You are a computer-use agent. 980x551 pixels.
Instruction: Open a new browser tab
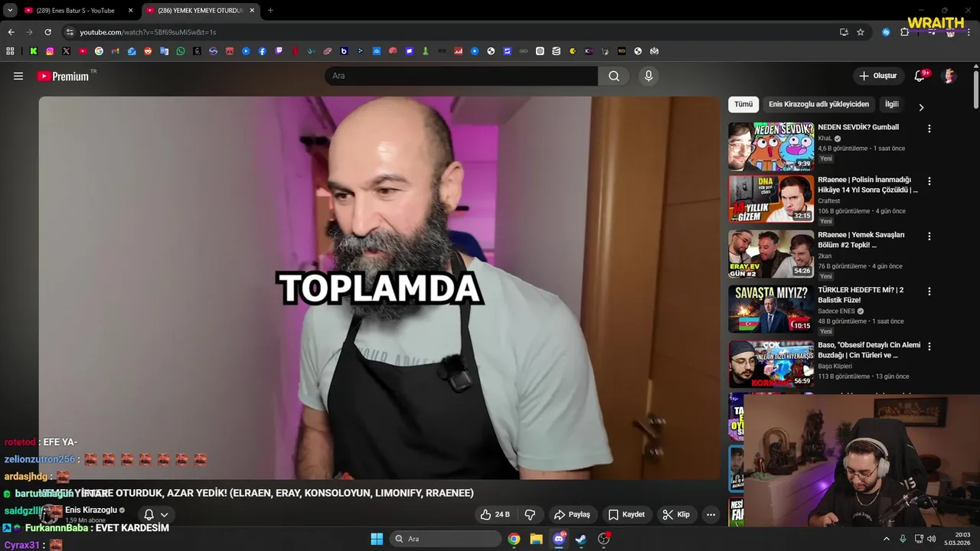click(270, 11)
